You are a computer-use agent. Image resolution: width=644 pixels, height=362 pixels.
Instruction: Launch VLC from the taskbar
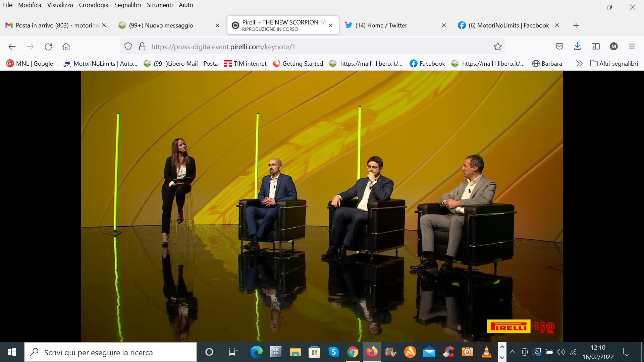click(x=486, y=352)
